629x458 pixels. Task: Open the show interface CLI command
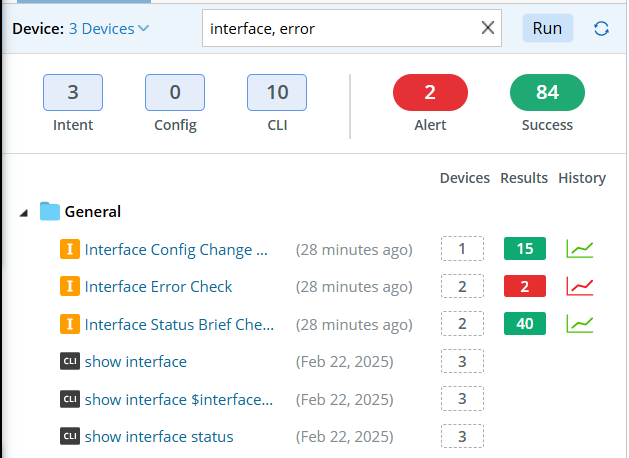[x=136, y=362]
